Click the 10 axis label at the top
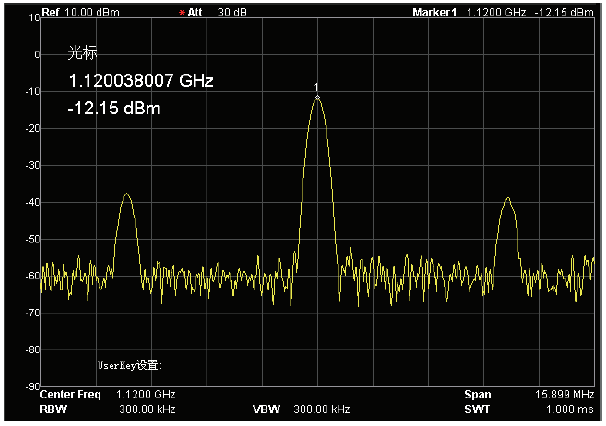 35,18
